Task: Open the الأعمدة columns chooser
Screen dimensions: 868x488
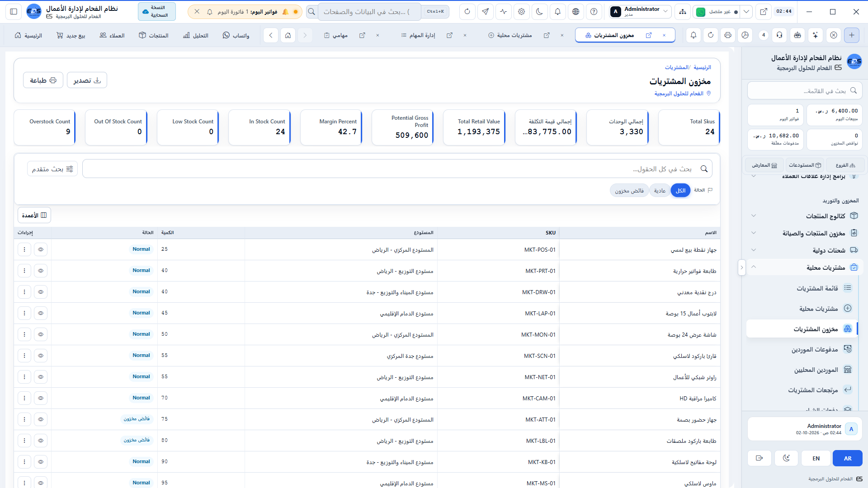Action: (x=34, y=215)
